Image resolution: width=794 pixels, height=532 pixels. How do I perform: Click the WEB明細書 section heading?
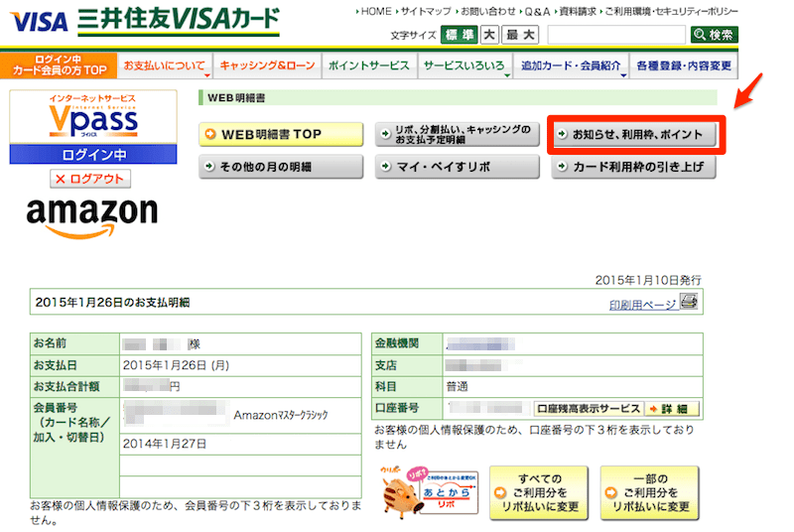coord(236,97)
